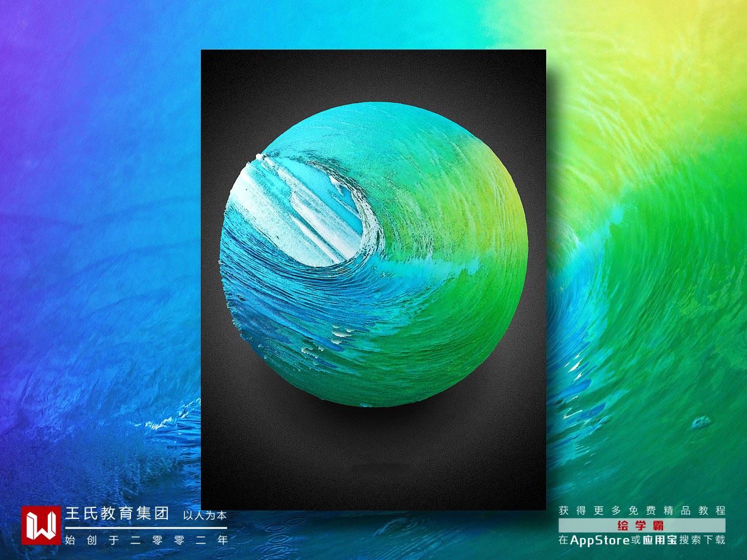
Task: Click the text "王氏教育集团"
Action: [117, 514]
